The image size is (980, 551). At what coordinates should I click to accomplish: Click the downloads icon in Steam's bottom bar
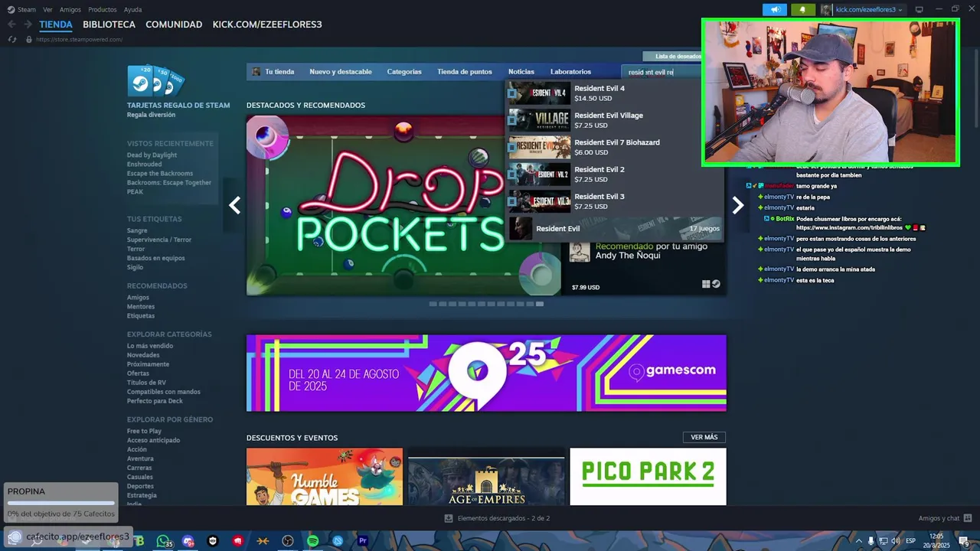(449, 518)
